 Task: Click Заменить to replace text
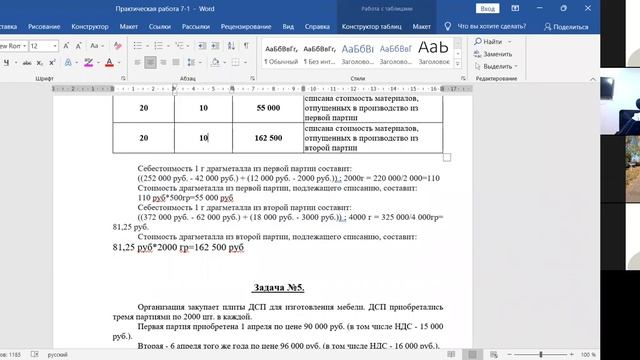click(493, 54)
